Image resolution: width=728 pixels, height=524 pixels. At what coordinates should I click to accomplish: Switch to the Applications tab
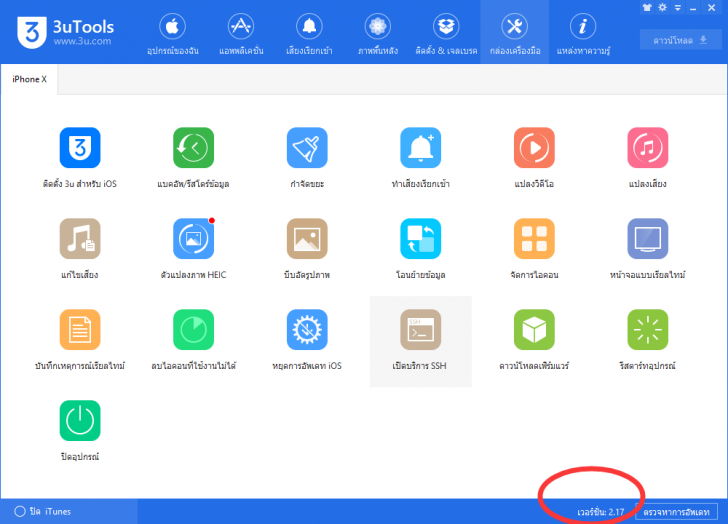[x=241, y=33]
